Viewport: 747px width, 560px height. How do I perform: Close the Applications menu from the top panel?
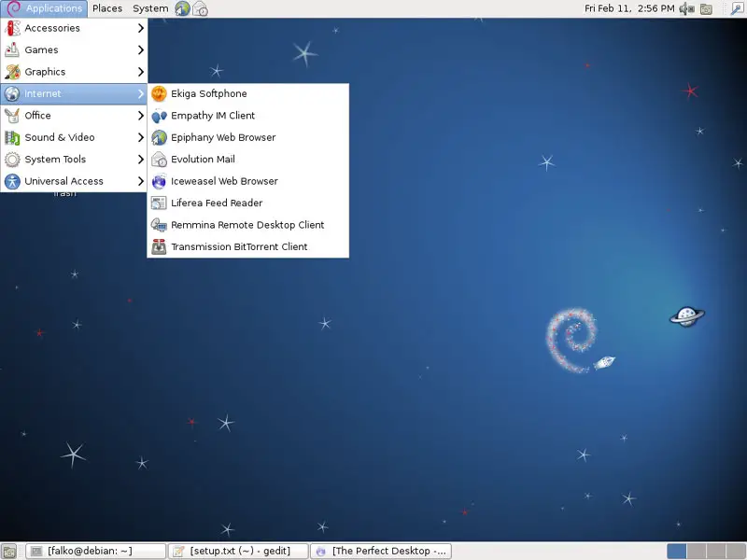click(x=44, y=8)
